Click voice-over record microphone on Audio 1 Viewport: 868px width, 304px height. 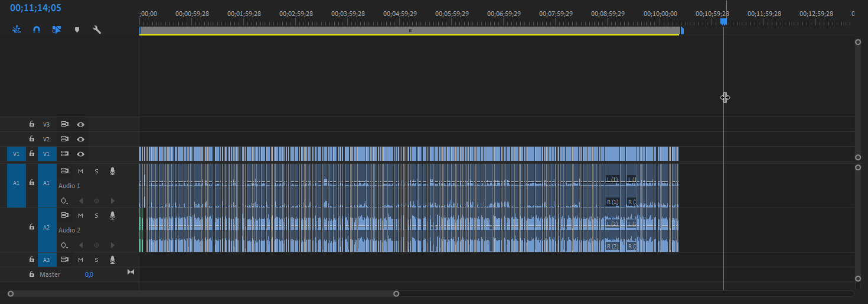[x=112, y=171]
